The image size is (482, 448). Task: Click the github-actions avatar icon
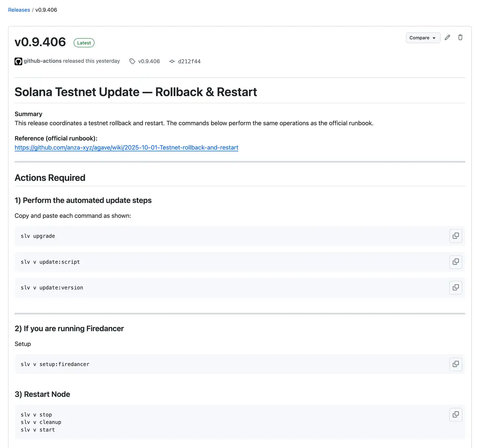point(18,61)
